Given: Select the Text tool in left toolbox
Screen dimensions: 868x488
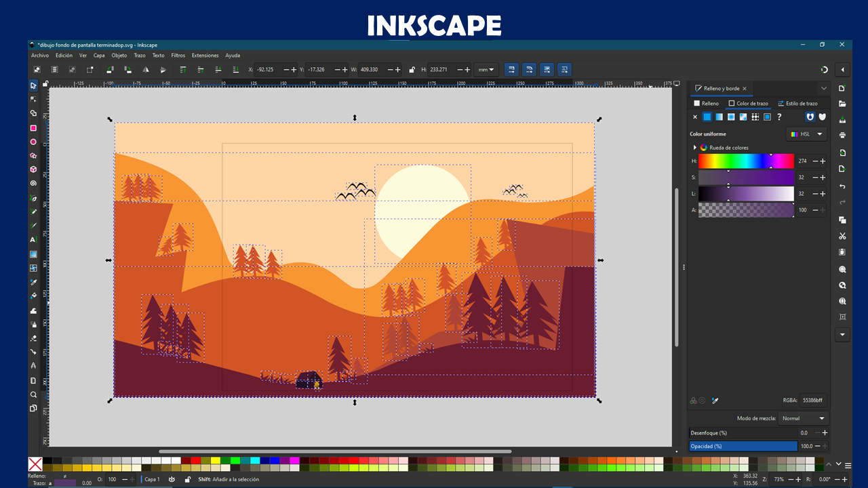Looking at the screenshot, I should coord(33,240).
